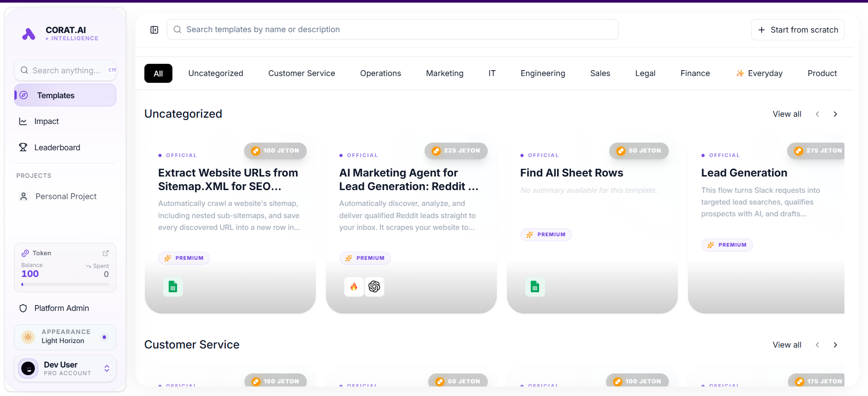The height and width of the screenshot is (396, 868).
Task: Click the 225 JETON cost badge
Action: click(x=456, y=151)
